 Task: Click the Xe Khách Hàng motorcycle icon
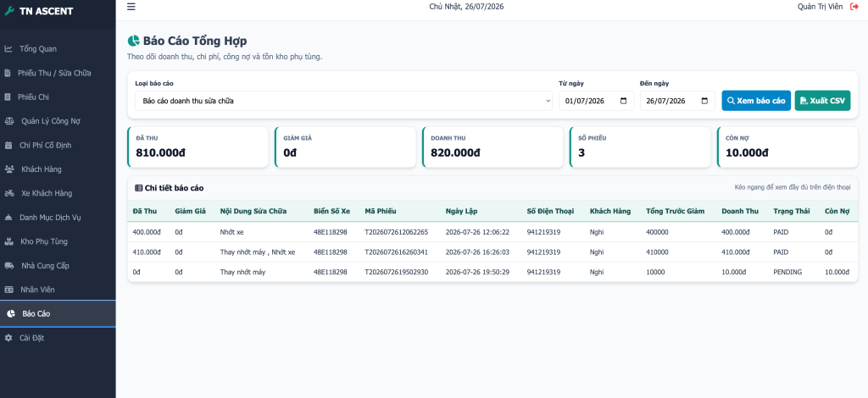(x=9, y=193)
